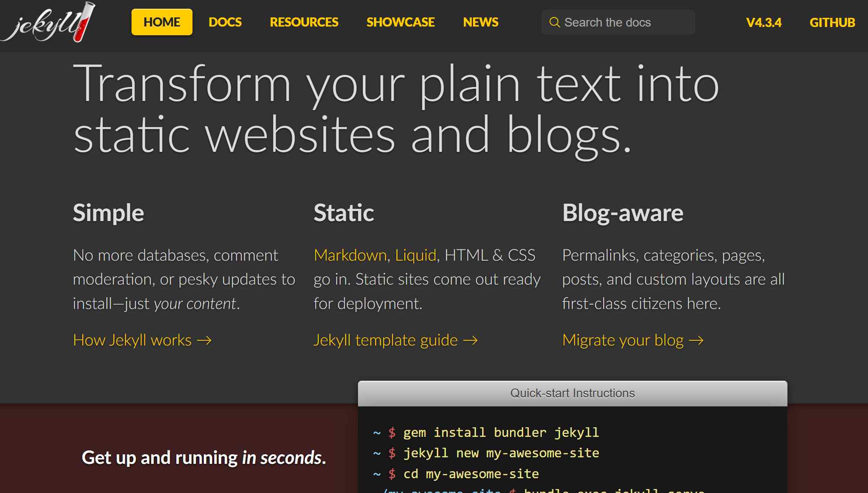Click the Static heading
Screen dimensions: 868x493
(344, 213)
